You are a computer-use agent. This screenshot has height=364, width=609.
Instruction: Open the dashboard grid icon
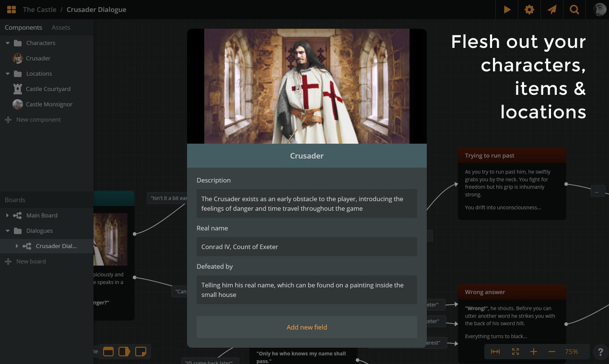click(12, 10)
